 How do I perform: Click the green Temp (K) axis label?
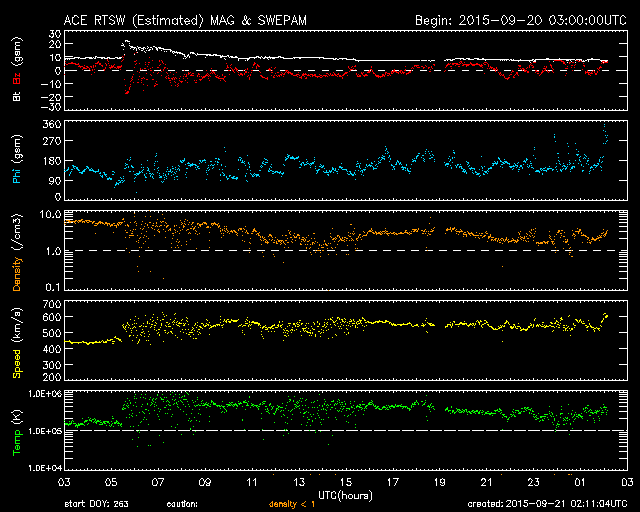[x=17, y=429]
